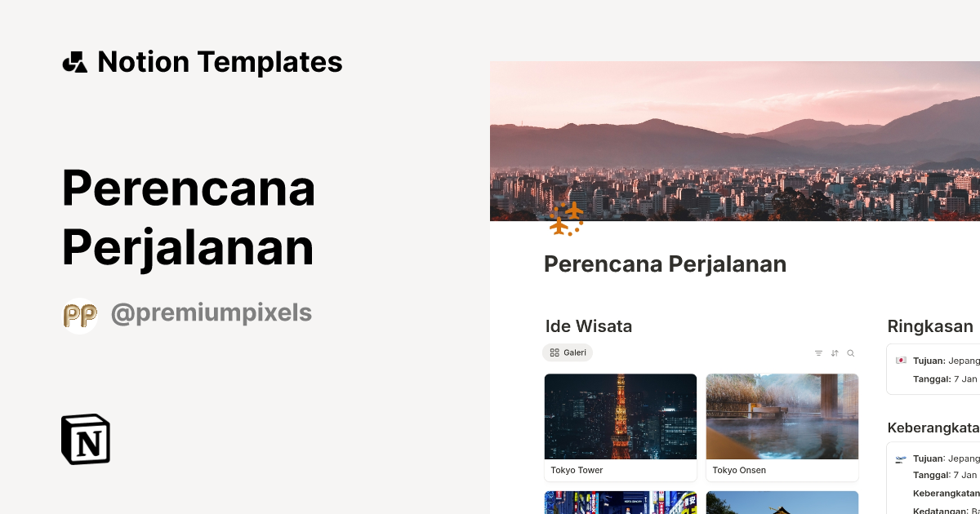Select the Notion logo icon at bottom left
This screenshot has width=980, height=514.
(x=85, y=439)
